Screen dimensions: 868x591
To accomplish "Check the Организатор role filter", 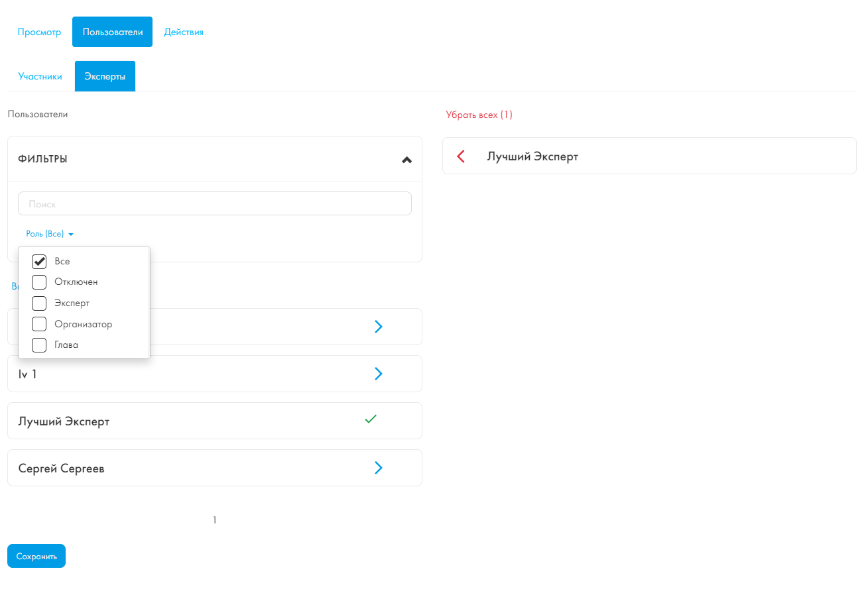I will click(x=39, y=324).
